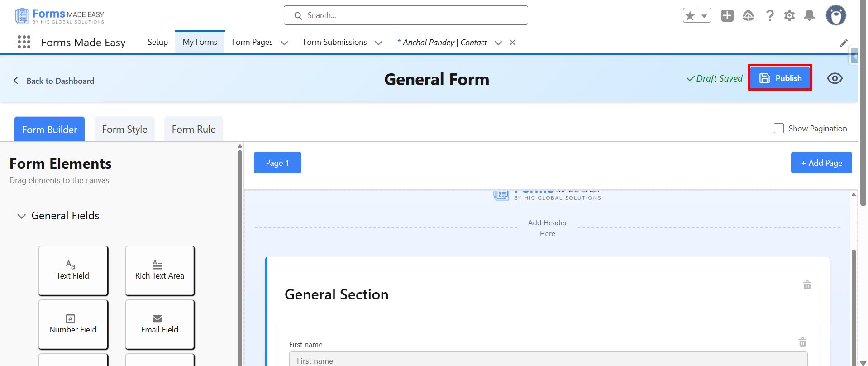Open the notifications bell

(x=810, y=15)
